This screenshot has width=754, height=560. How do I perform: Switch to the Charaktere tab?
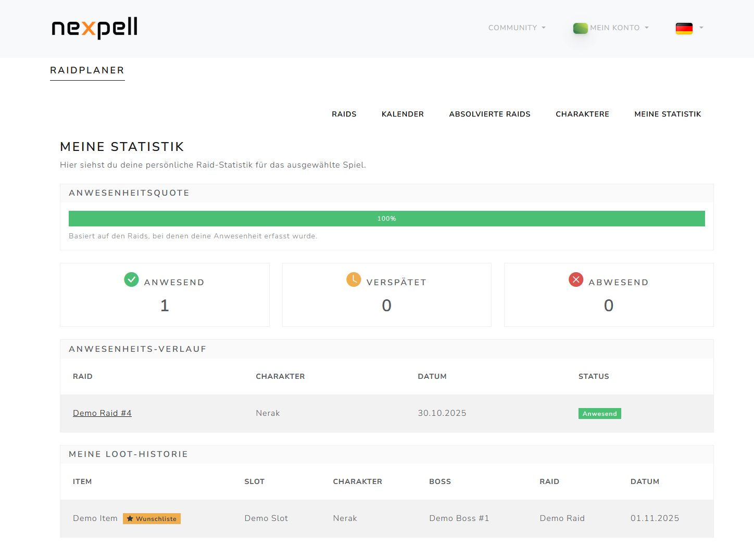[x=582, y=114]
